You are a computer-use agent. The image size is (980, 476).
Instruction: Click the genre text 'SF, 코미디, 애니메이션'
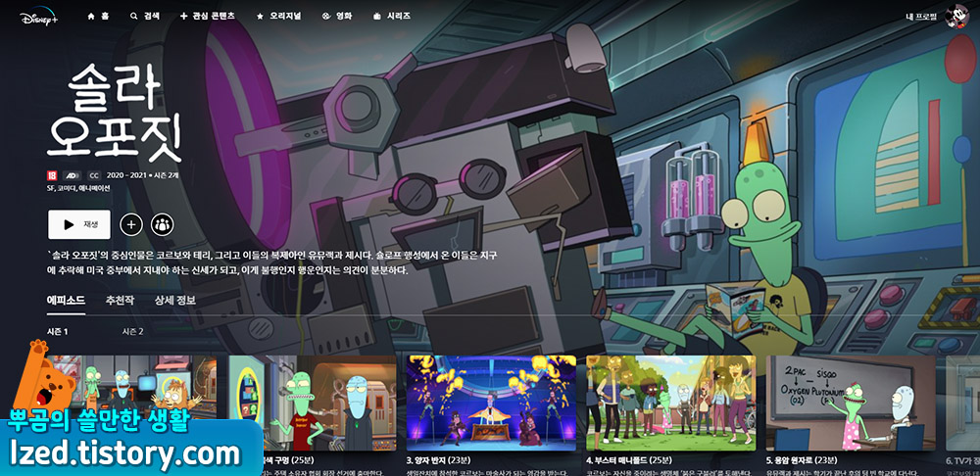pyautogui.click(x=78, y=188)
